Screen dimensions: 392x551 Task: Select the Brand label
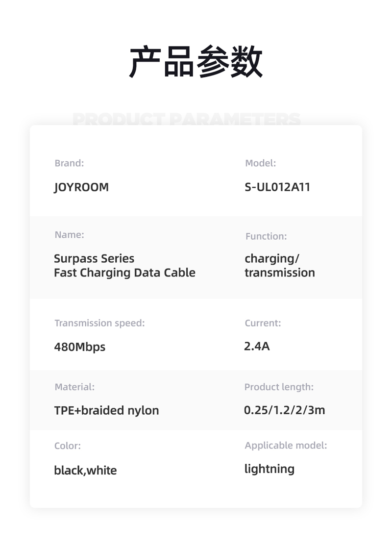point(69,163)
